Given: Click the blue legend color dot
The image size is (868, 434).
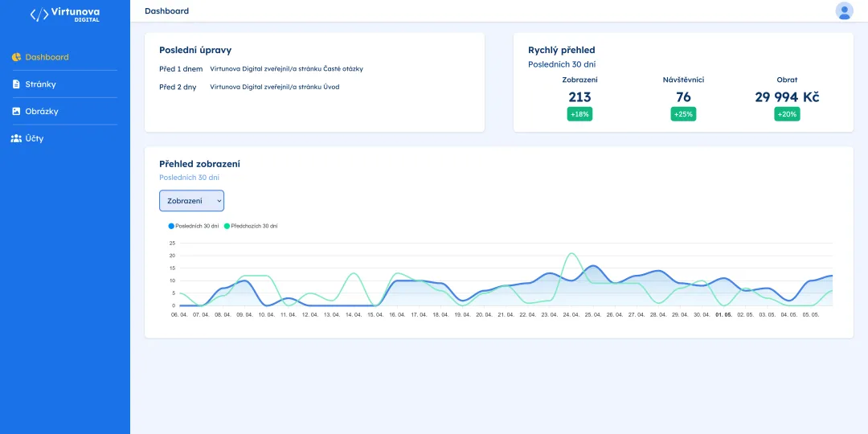Looking at the screenshot, I should pos(171,226).
